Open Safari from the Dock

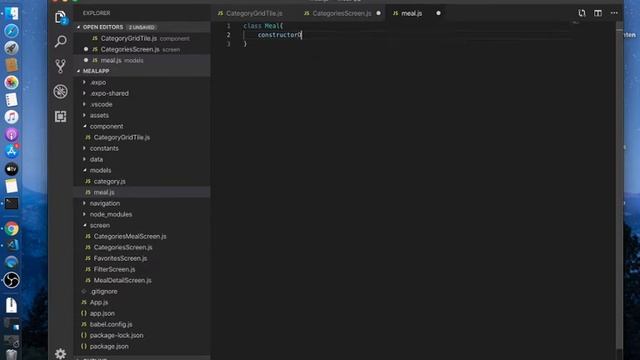(x=11, y=31)
